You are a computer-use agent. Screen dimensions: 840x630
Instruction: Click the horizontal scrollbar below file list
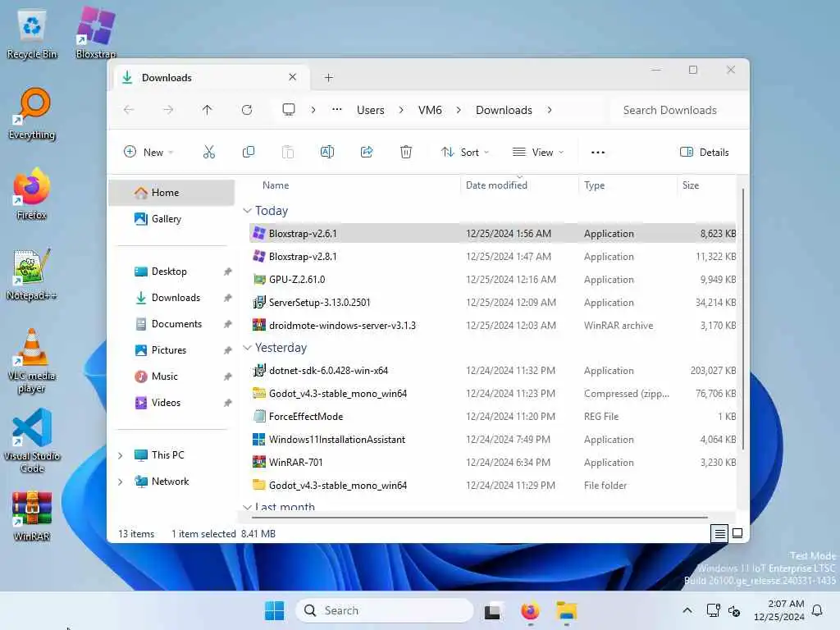click(x=480, y=518)
